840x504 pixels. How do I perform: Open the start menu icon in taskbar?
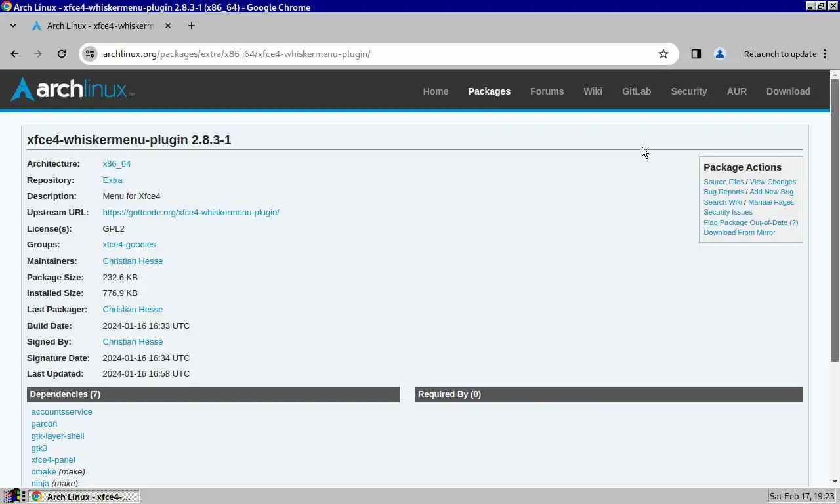10,496
